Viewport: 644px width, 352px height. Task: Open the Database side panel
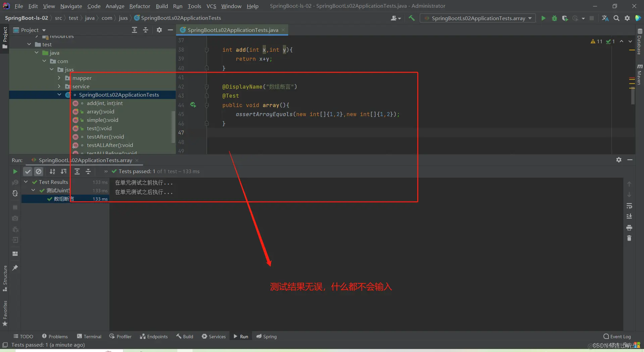(639, 42)
